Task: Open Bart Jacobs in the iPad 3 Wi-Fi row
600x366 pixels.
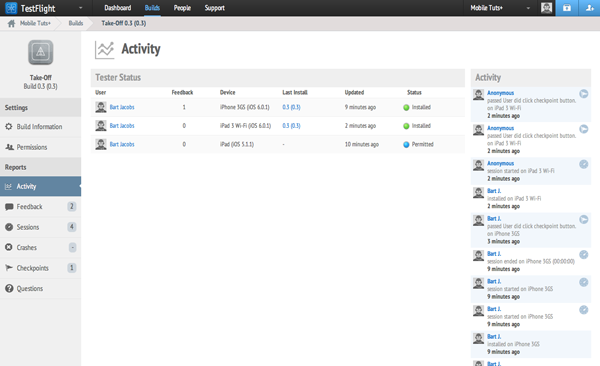Action: click(x=122, y=126)
